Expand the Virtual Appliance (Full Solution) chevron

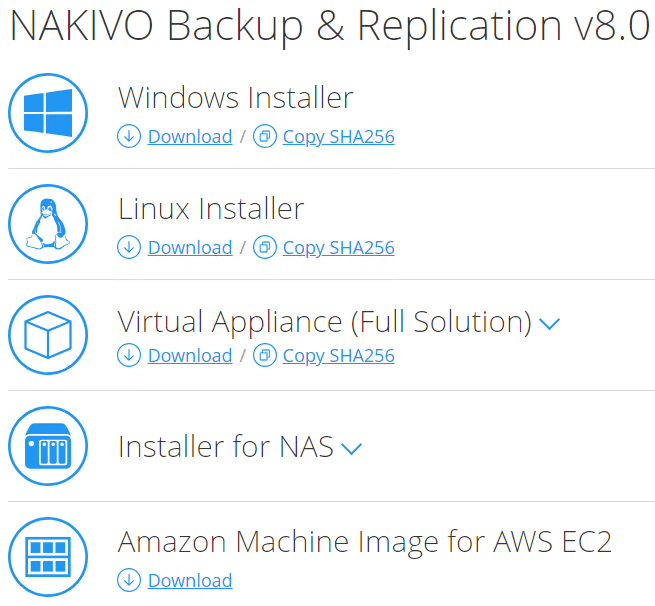point(549,324)
